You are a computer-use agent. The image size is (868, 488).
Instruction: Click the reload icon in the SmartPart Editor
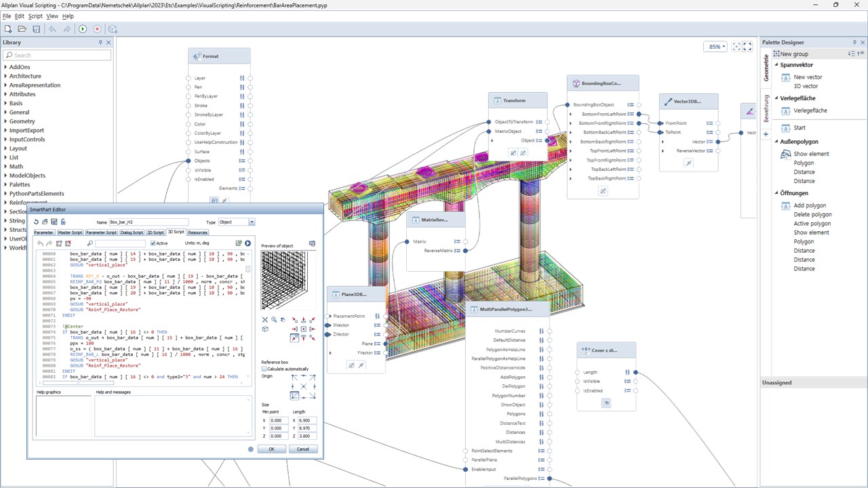(36, 222)
